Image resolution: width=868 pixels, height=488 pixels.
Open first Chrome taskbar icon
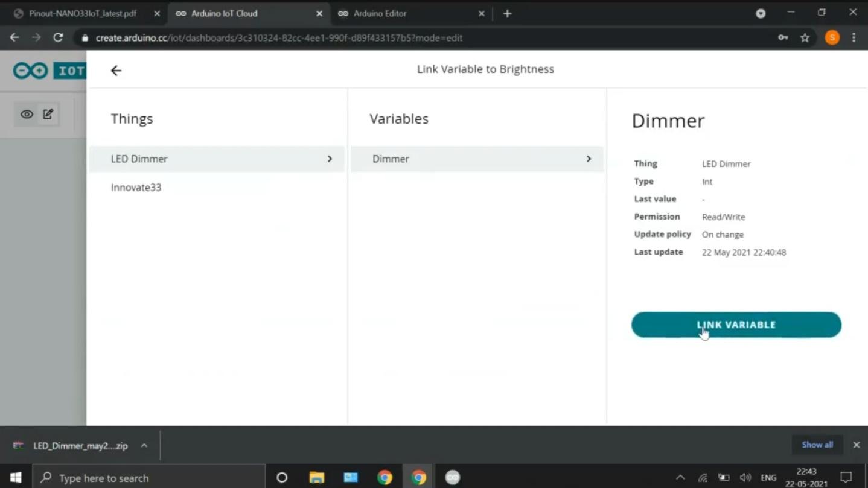385,477
